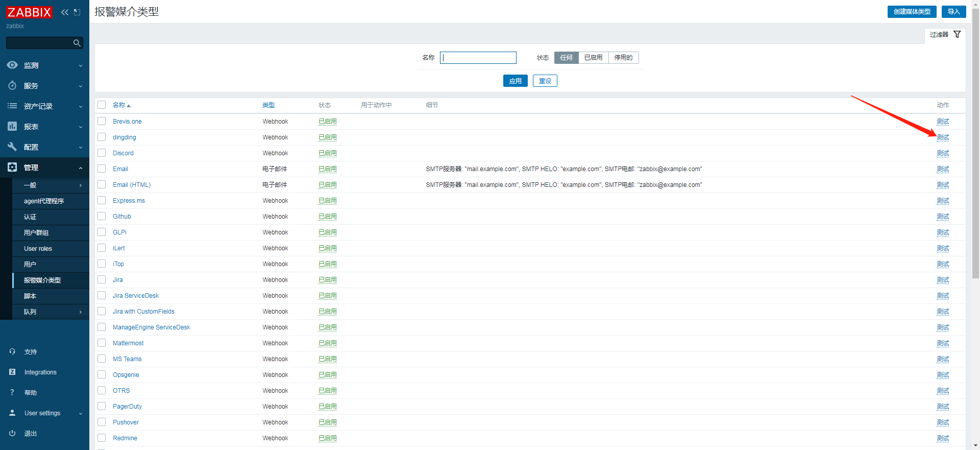The width and height of the screenshot is (980, 450).
Task: Click the ZABBIX logo
Action: click(x=29, y=12)
